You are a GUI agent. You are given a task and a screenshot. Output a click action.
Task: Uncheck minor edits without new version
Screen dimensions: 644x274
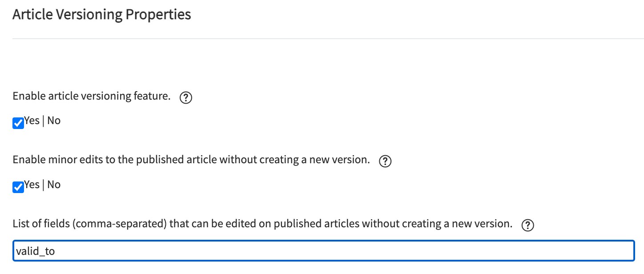(x=18, y=187)
